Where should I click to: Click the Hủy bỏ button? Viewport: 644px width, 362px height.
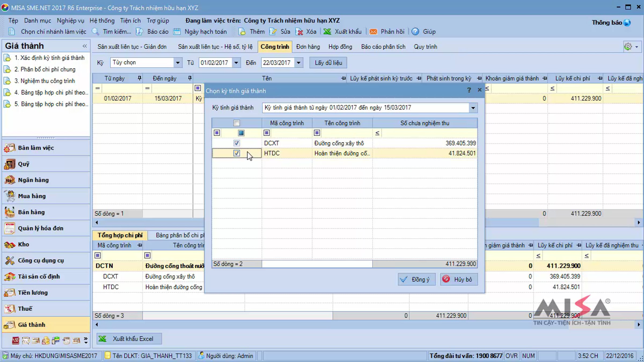point(459,279)
